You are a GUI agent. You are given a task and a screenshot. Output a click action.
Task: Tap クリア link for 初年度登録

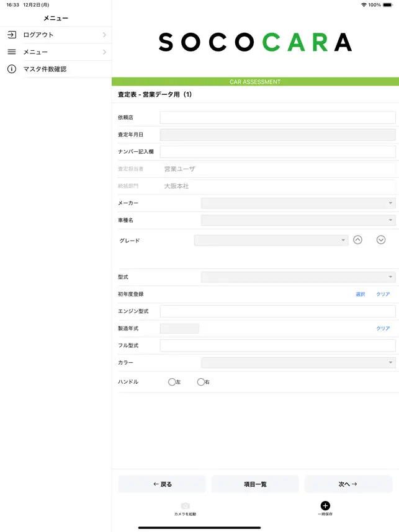click(383, 294)
